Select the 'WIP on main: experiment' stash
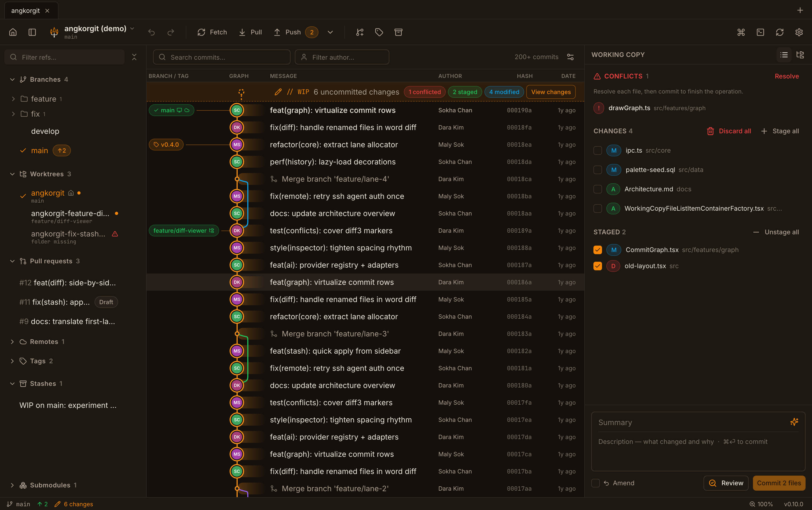Image resolution: width=812 pixels, height=510 pixels. click(68, 405)
